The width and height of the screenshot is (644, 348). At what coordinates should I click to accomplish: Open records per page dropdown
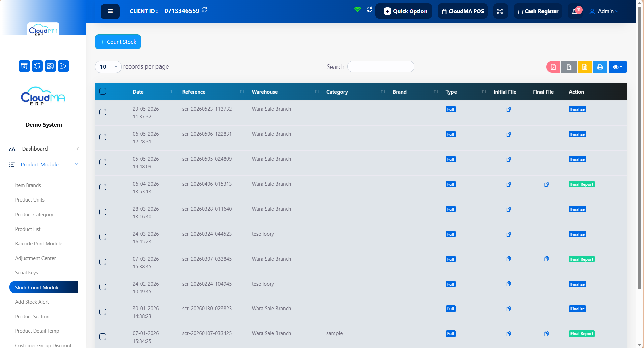click(108, 67)
